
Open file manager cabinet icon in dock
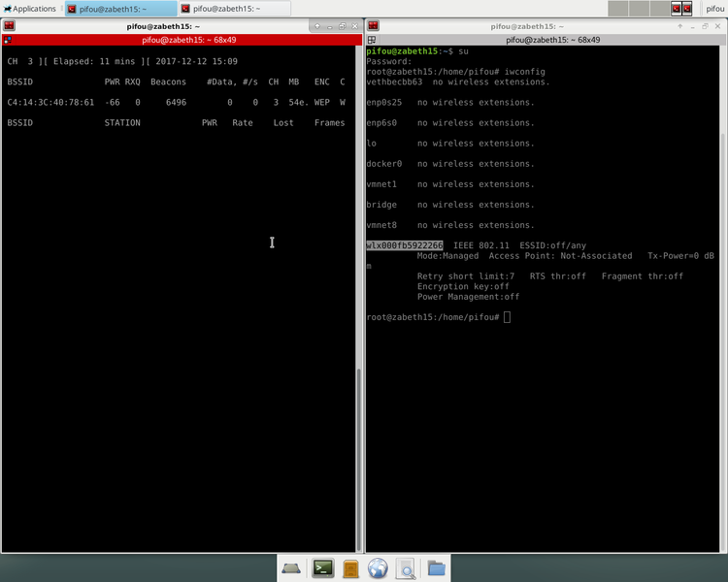click(x=351, y=568)
